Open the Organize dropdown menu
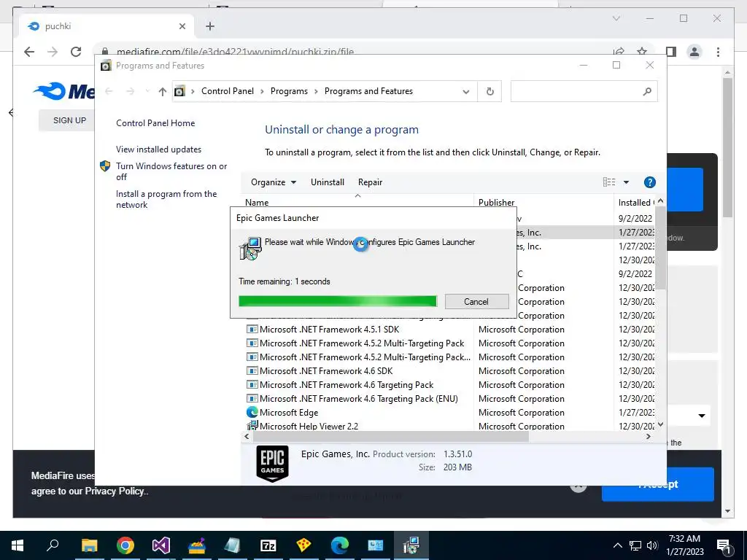This screenshot has height=560, width=747. click(x=274, y=182)
